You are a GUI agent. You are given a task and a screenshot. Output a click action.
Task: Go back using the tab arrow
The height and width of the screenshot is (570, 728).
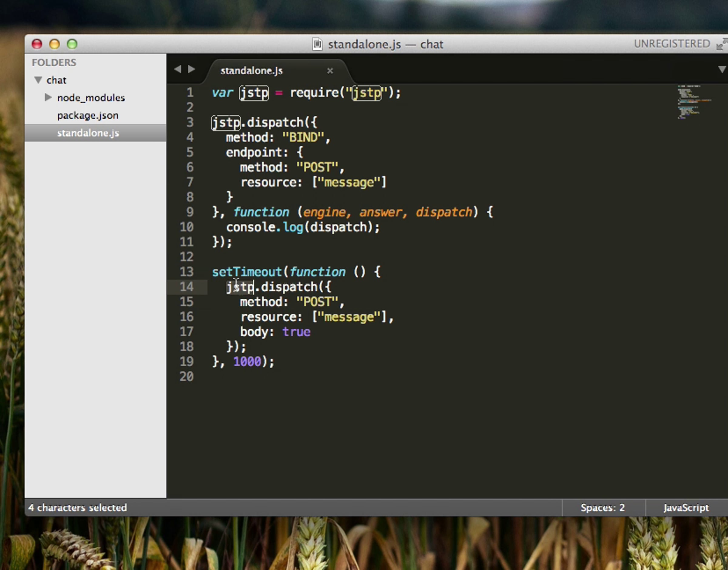pos(177,69)
